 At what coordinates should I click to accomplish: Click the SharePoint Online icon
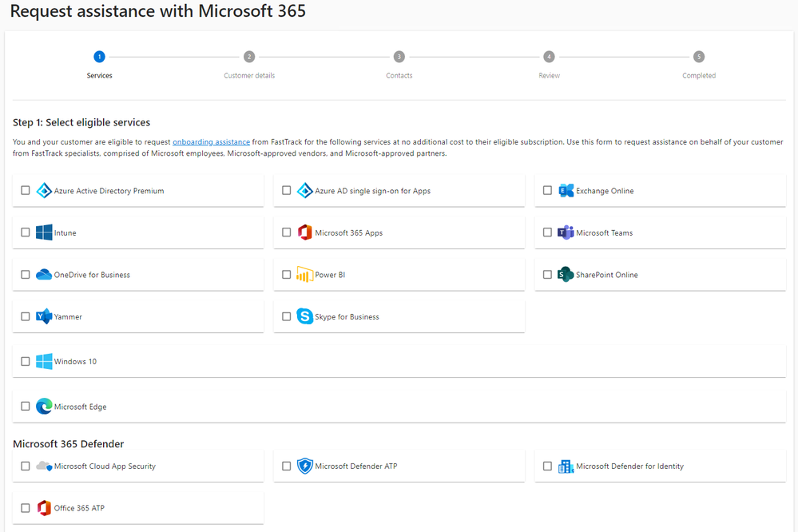coord(566,275)
